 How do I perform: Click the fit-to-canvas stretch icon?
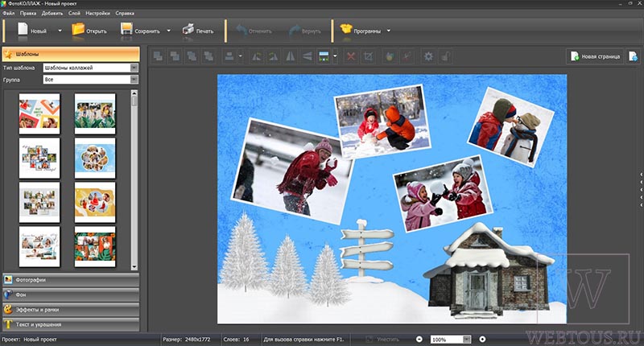324,56
